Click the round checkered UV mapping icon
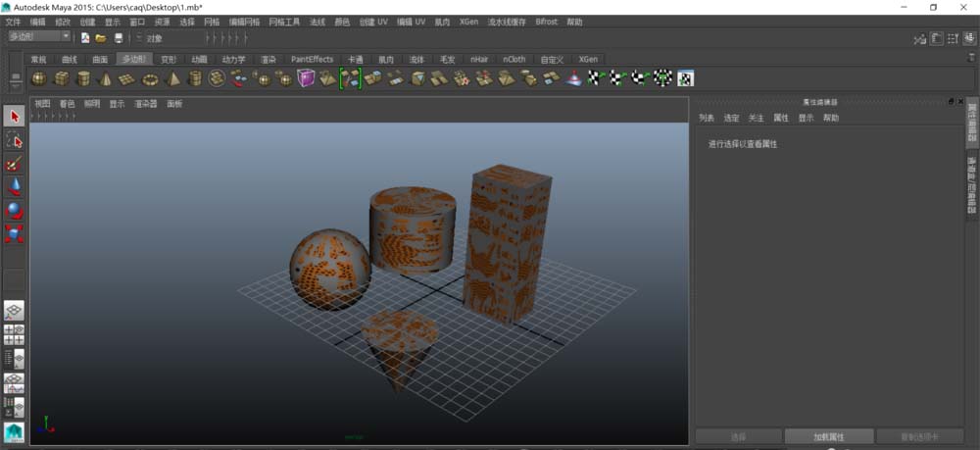Screen dimensions: 980x450 (662, 78)
